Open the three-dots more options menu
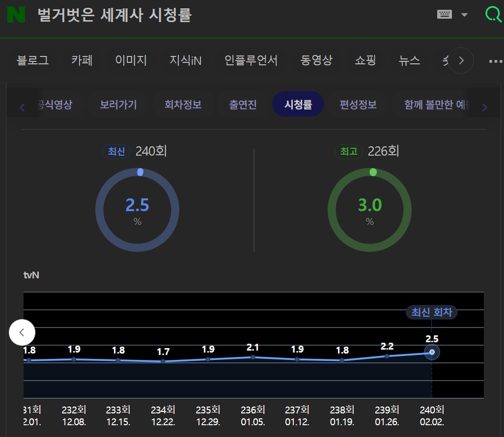Viewport: 504px width, 437px height. (x=495, y=61)
